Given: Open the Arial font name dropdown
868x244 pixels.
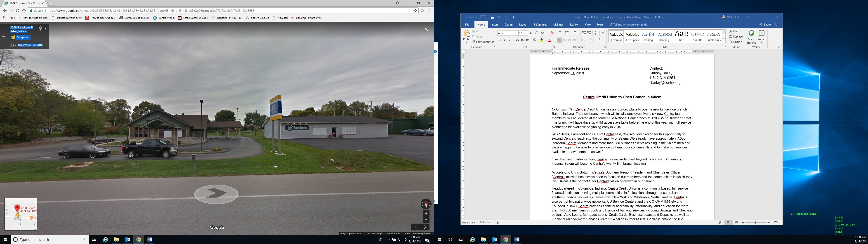Looking at the screenshot, I should [x=517, y=33].
